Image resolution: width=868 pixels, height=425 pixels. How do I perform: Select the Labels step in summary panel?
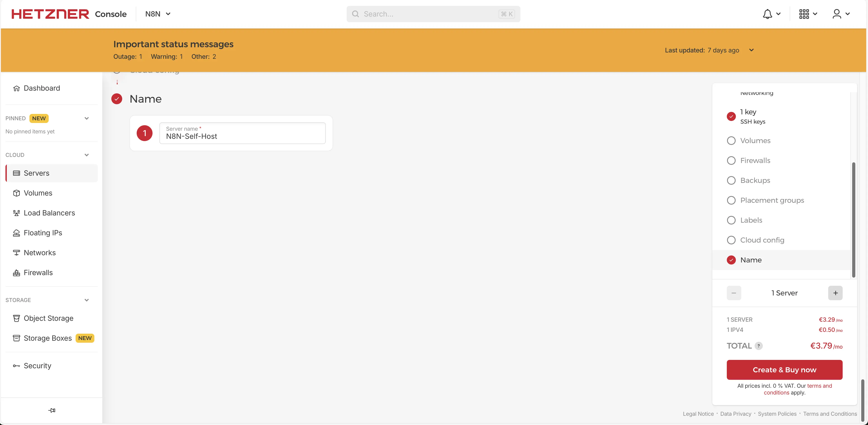(x=751, y=220)
